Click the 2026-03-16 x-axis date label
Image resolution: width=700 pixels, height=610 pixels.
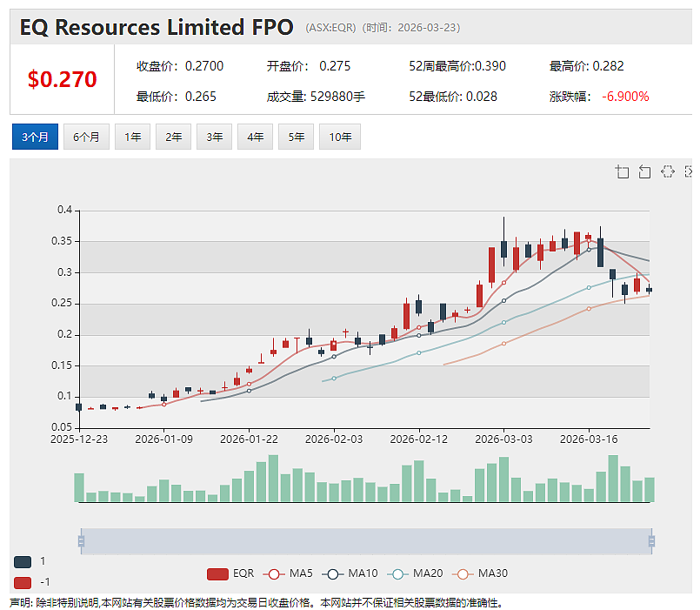(589, 439)
